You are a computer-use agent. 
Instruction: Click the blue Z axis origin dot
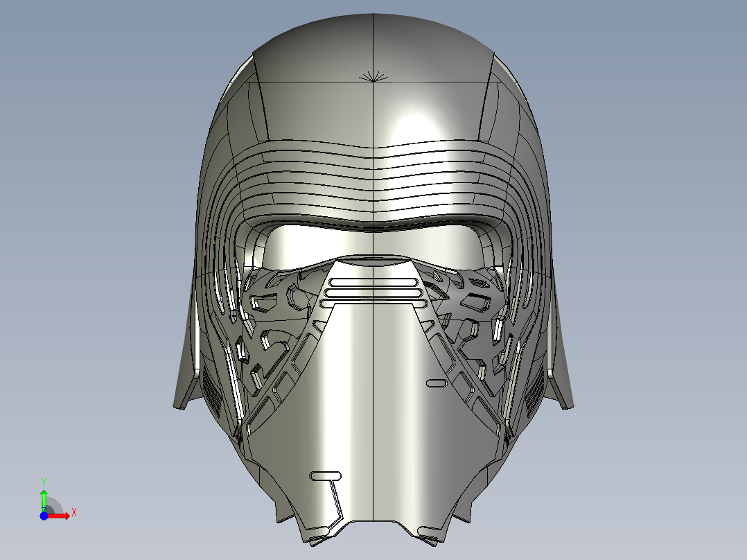coord(44,516)
